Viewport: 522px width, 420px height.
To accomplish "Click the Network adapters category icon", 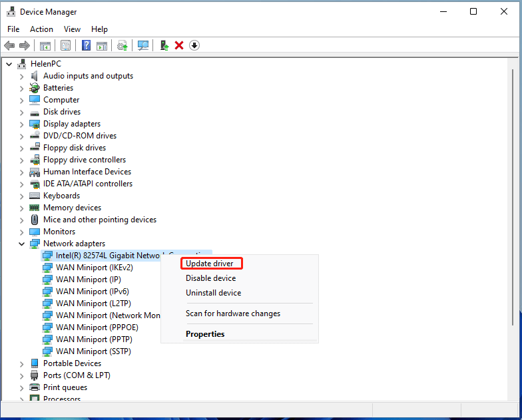I will (35, 244).
